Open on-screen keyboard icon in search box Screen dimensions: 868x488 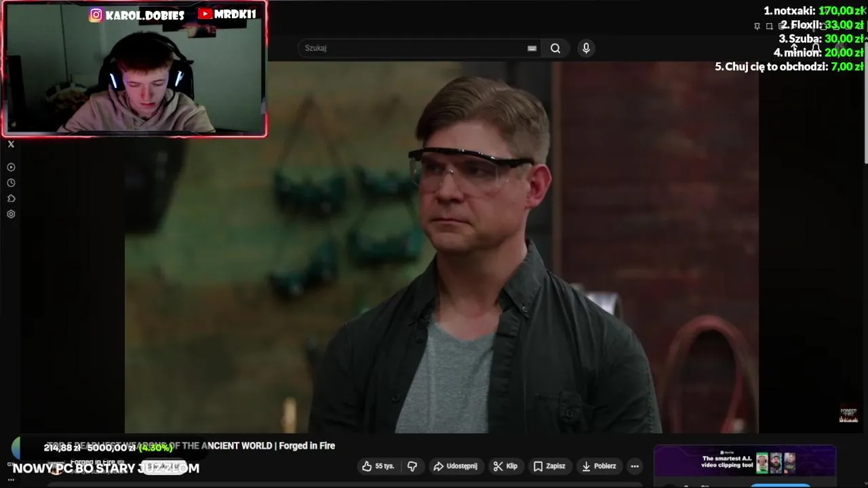[x=532, y=48]
